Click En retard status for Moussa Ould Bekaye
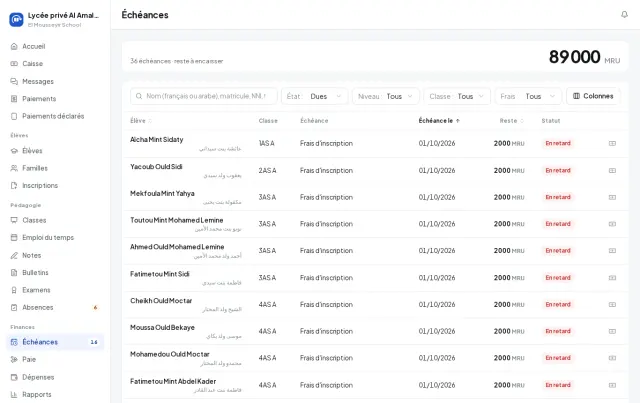640x403 pixels. pyautogui.click(x=558, y=331)
